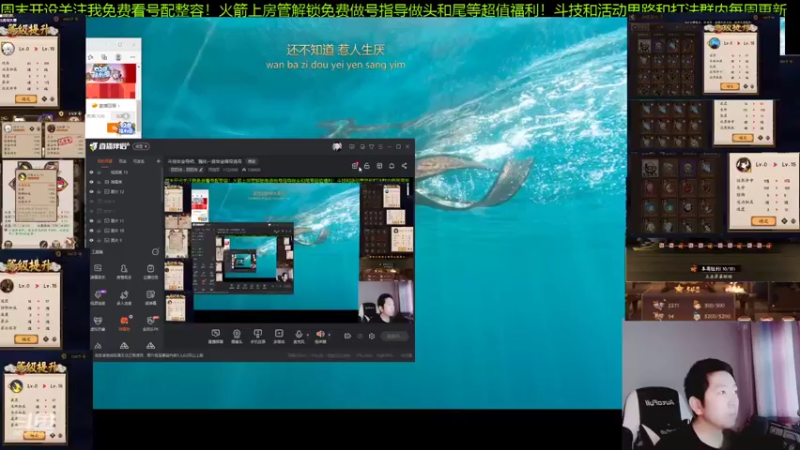Add the multimedia play-button source
The height and width of the screenshot is (450, 800).
[x=279, y=336]
